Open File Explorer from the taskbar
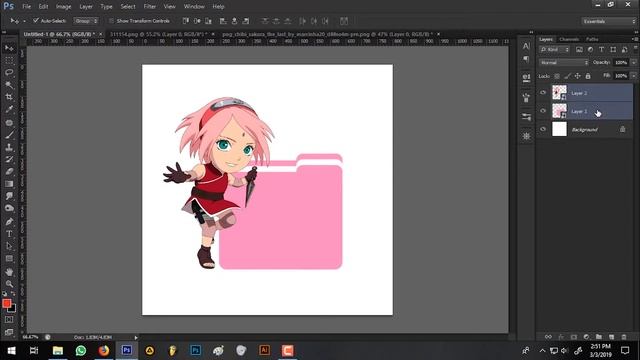 pos(58,350)
